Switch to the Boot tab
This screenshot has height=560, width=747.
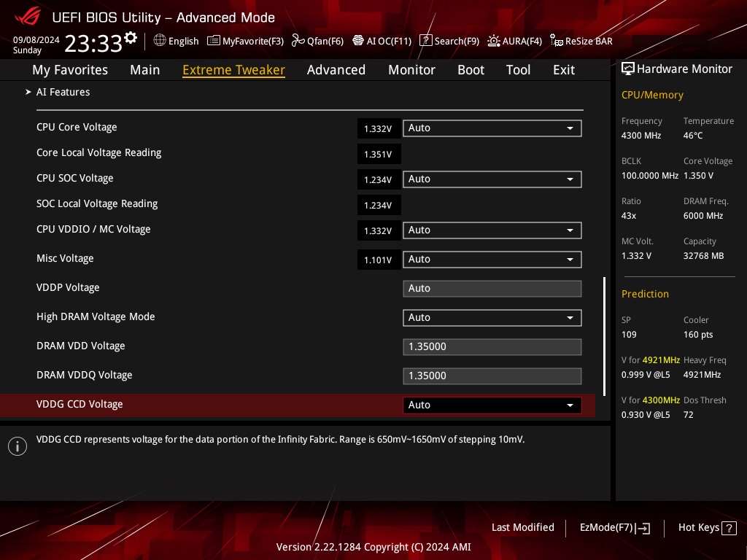point(471,70)
